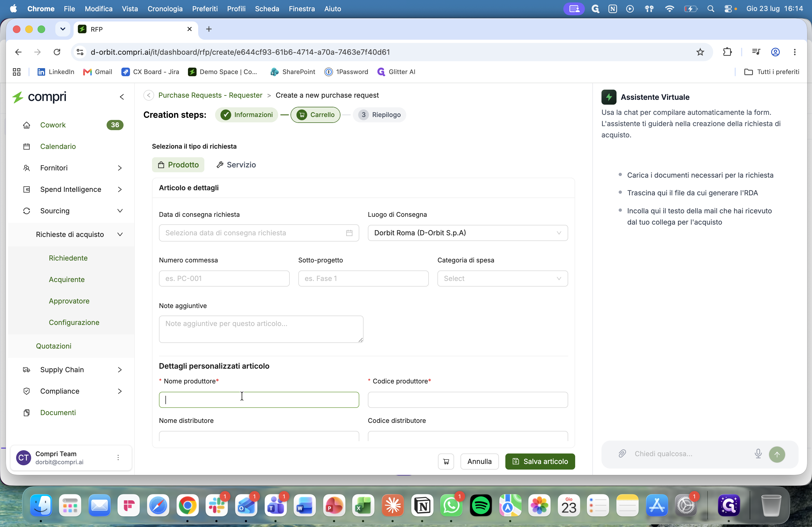Image resolution: width=812 pixels, height=527 pixels.
Task: Reload the page in Chrome
Action: click(x=57, y=52)
